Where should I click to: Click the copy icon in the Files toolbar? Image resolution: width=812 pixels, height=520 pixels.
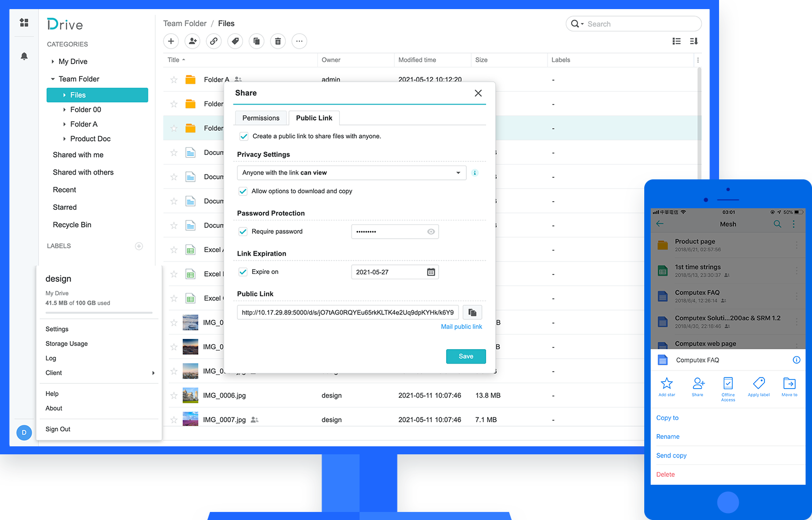click(x=256, y=41)
